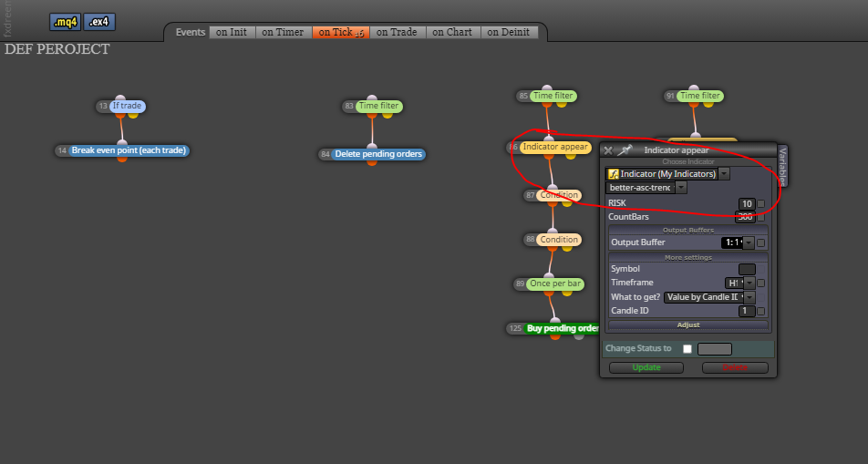Click the green Update button

coord(646,367)
